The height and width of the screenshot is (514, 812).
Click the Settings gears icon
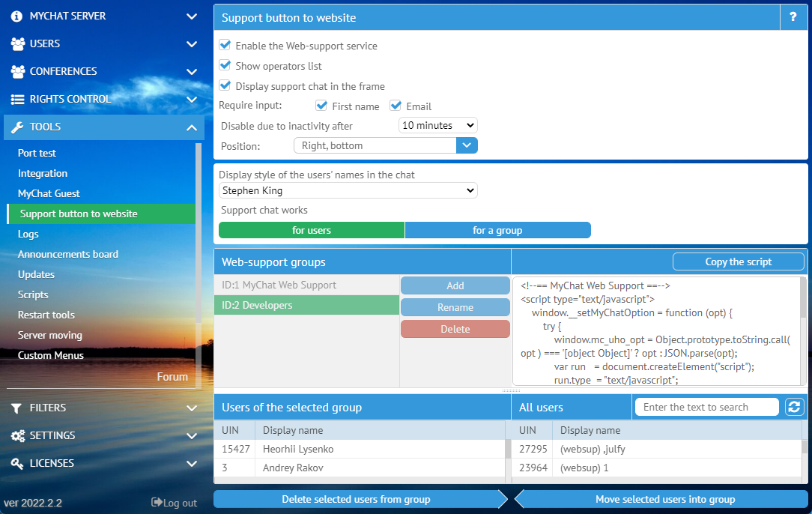[18, 436]
